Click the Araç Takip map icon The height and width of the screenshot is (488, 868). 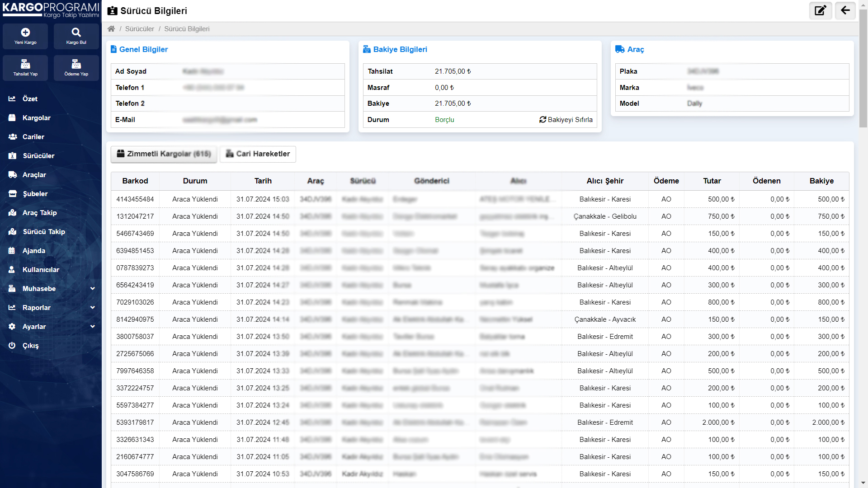[13, 212]
